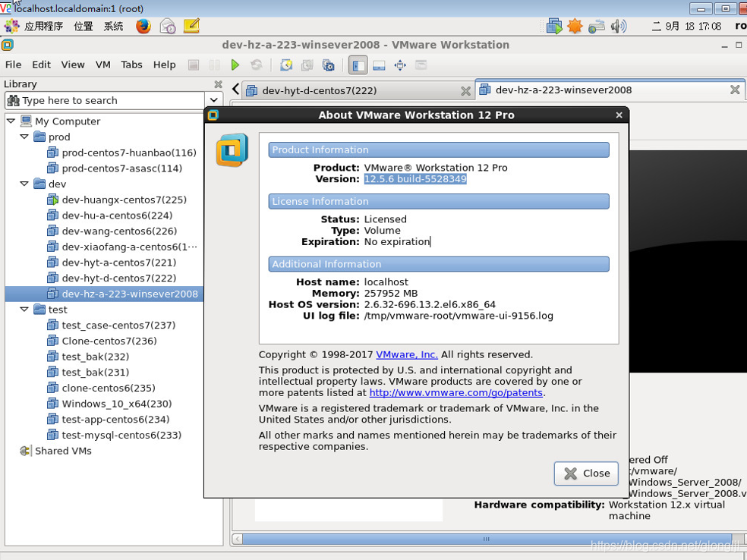
Task: Open the library search dropdown arrow
Action: tap(214, 100)
